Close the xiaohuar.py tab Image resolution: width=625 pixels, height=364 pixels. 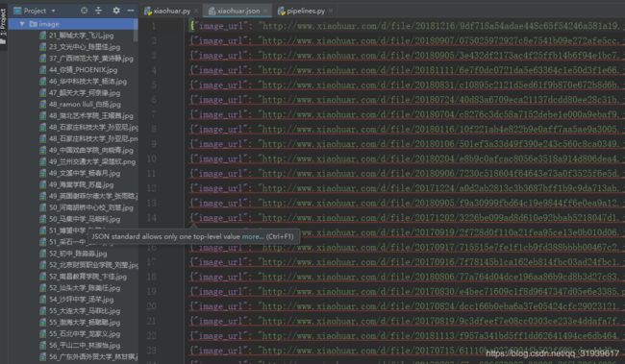point(196,12)
